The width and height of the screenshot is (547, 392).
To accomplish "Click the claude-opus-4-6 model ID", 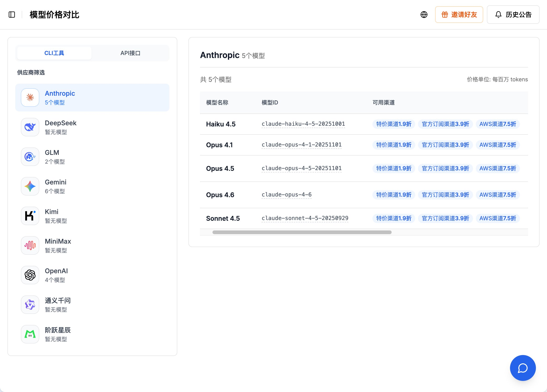I will coord(286,195).
